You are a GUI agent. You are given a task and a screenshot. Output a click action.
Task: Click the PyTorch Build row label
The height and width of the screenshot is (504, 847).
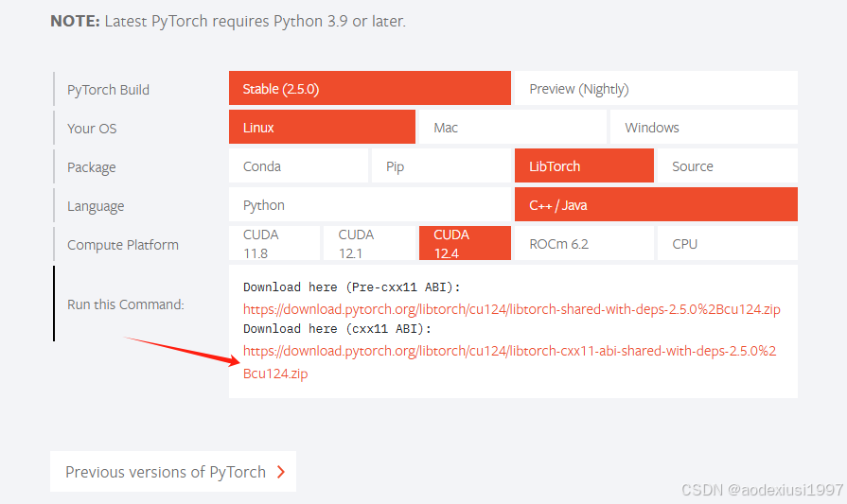pyautogui.click(x=108, y=90)
